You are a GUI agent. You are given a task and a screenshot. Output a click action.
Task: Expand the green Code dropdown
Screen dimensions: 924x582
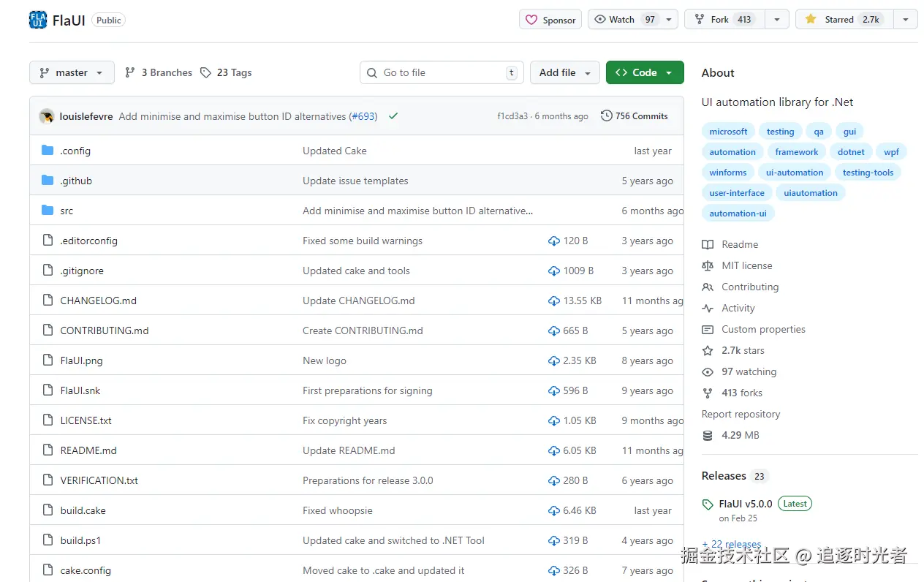point(644,72)
